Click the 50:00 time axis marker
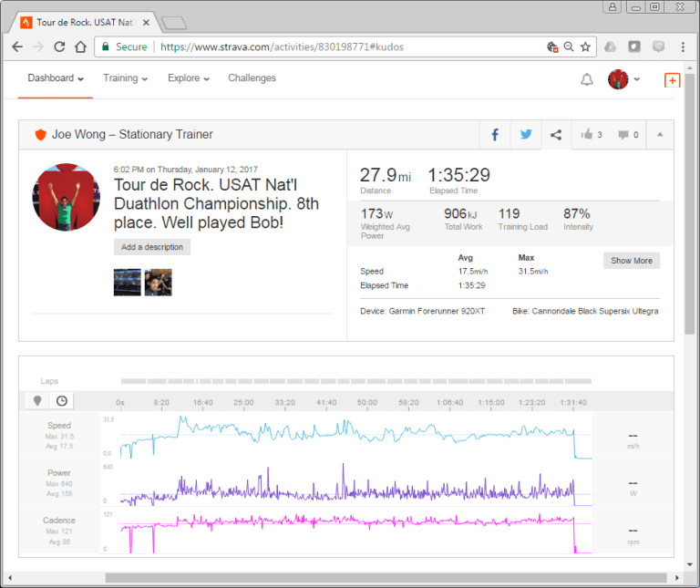Image resolution: width=700 pixels, height=588 pixels. pyautogui.click(x=367, y=402)
